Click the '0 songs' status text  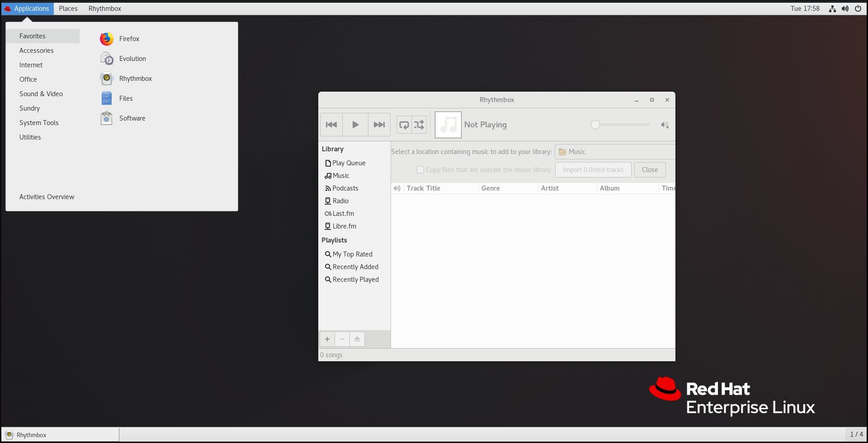click(331, 355)
